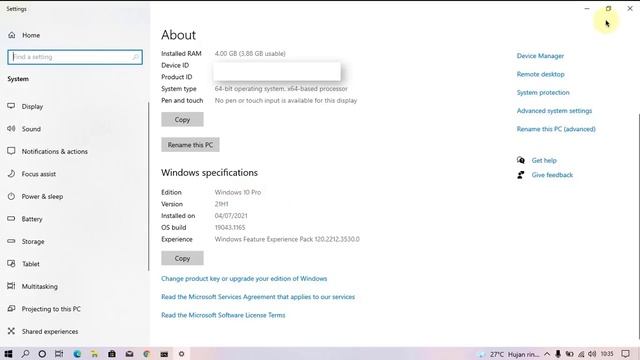Open Task View on taskbar
This screenshot has height=360, width=640.
59,354
